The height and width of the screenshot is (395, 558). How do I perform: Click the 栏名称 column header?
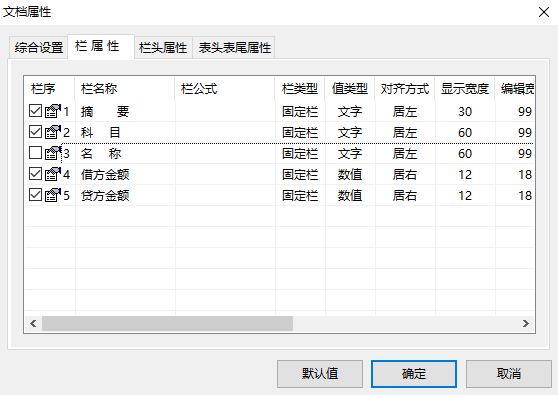tap(125, 89)
